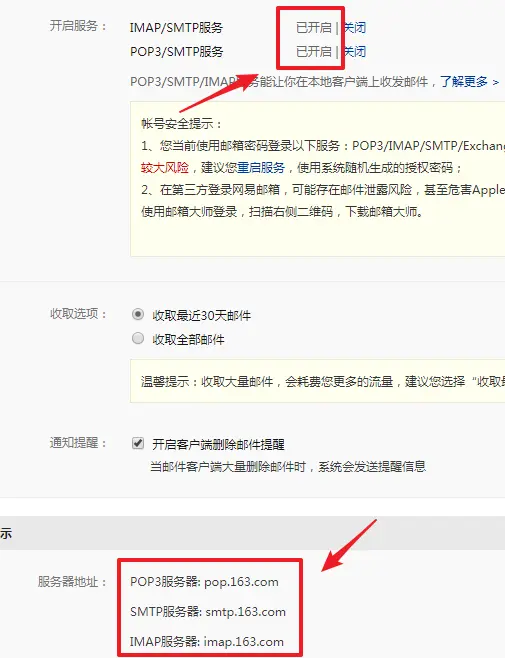Toggle 开启客户端删除邮件提醒 checkbox
This screenshot has height=658, width=505.
tap(138, 443)
